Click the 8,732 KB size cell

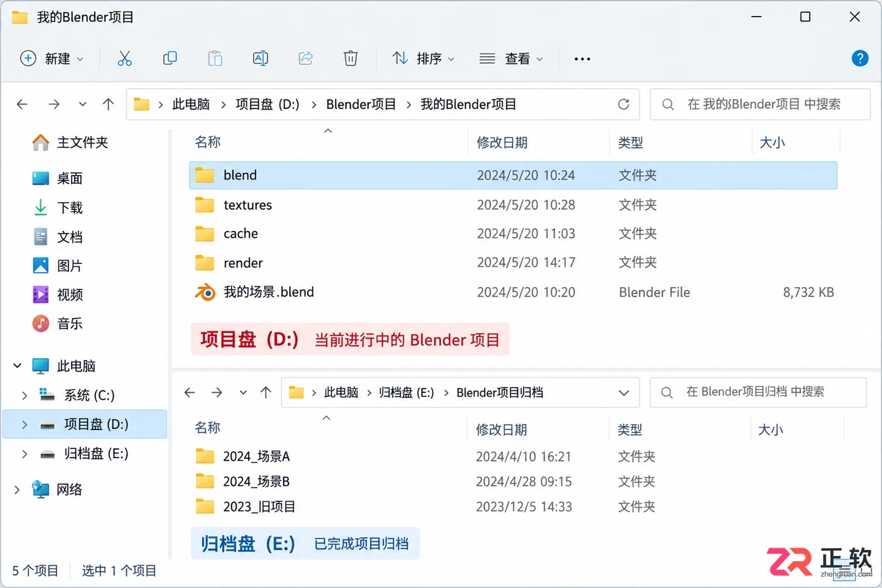click(x=809, y=292)
